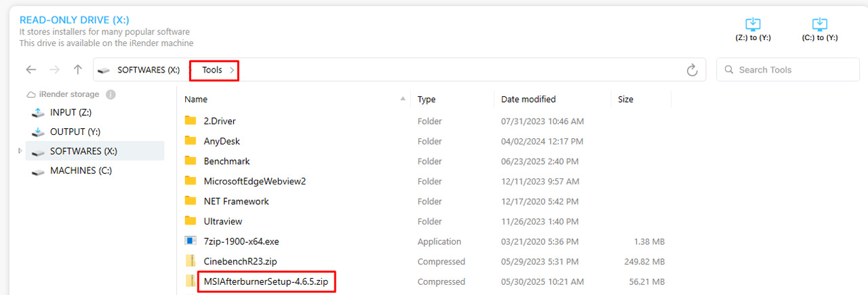Click the (C:) to (Y:) transfer icon

[x=819, y=24]
